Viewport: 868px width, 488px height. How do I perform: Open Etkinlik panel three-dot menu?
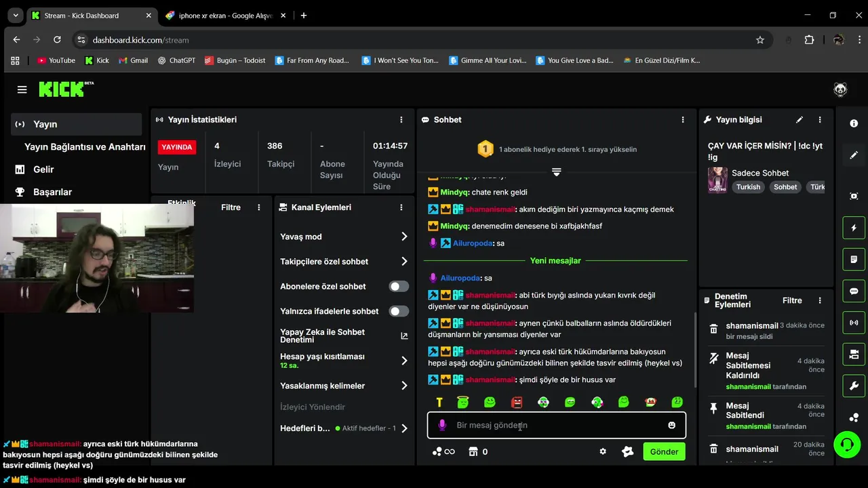click(x=259, y=207)
